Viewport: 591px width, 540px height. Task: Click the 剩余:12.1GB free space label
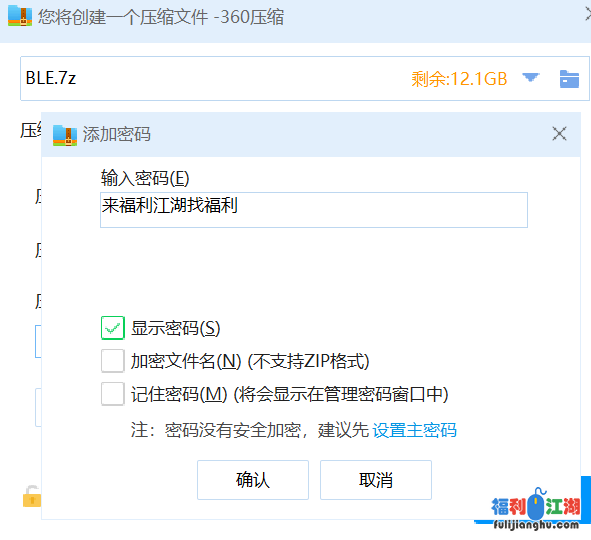pyautogui.click(x=459, y=79)
